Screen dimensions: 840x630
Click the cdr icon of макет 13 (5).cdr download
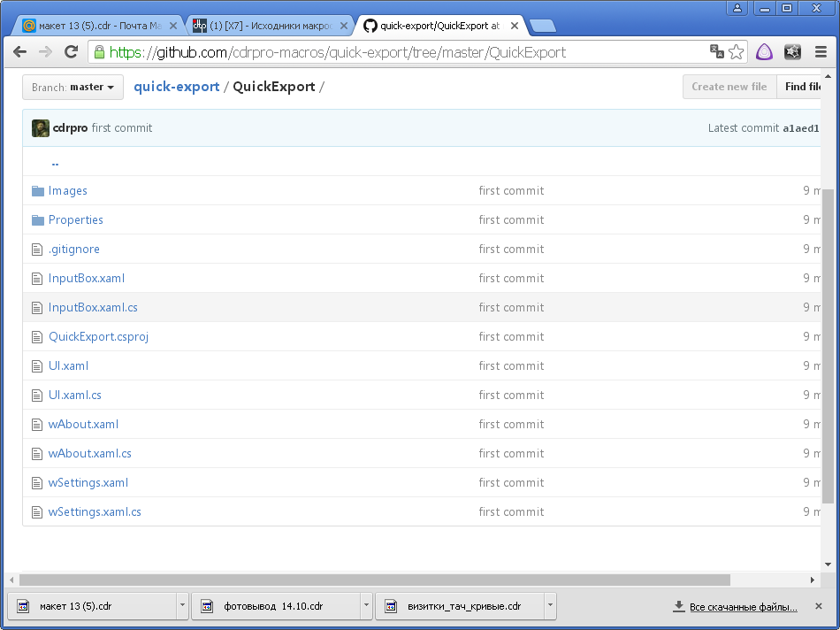pyautogui.click(x=23, y=606)
